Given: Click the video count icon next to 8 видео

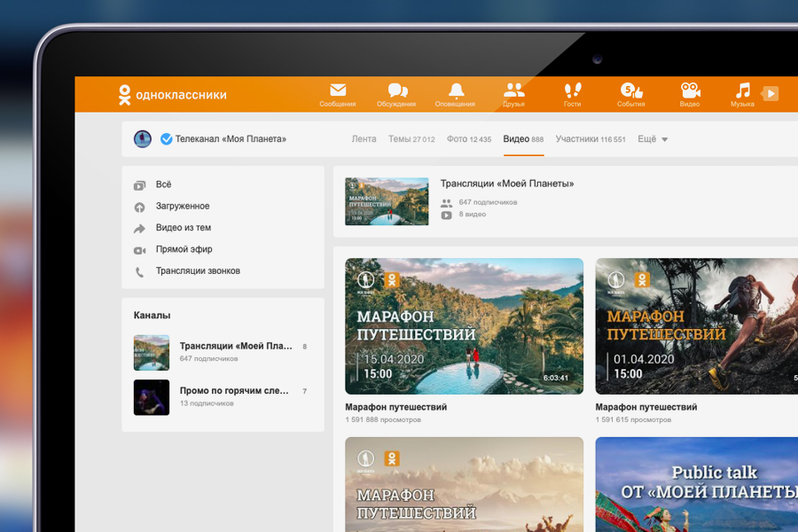Looking at the screenshot, I should (446, 215).
